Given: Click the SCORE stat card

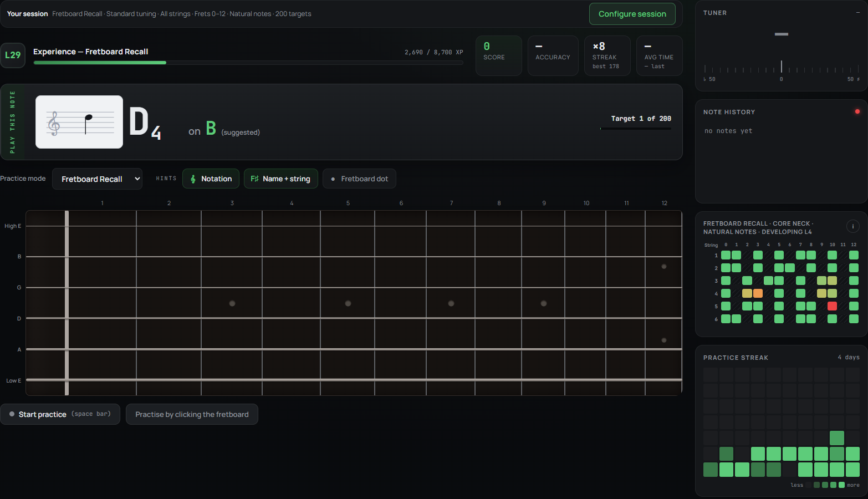Looking at the screenshot, I should pyautogui.click(x=499, y=55).
